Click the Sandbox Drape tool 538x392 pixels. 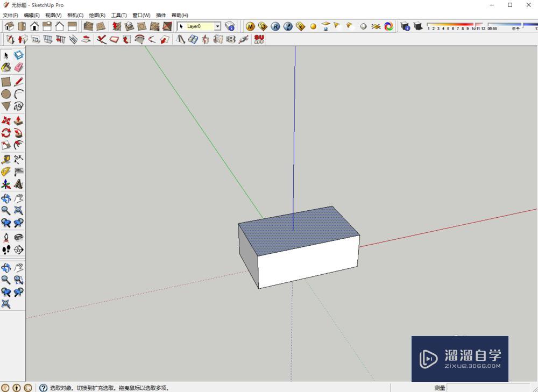tap(142, 26)
